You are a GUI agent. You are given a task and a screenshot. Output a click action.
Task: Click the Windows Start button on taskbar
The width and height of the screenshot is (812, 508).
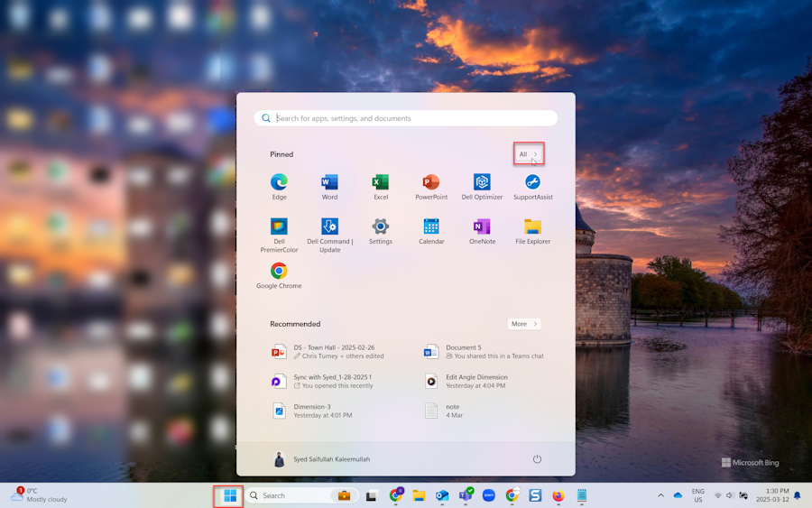pyautogui.click(x=229, y=495)
